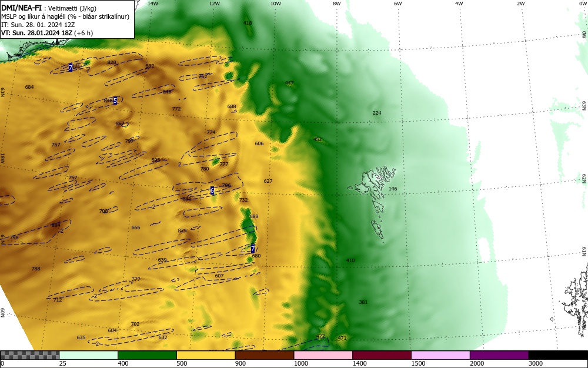Click the CAPE value 410
The width and height of the screenshot is (588, 368).
(350, 260)
